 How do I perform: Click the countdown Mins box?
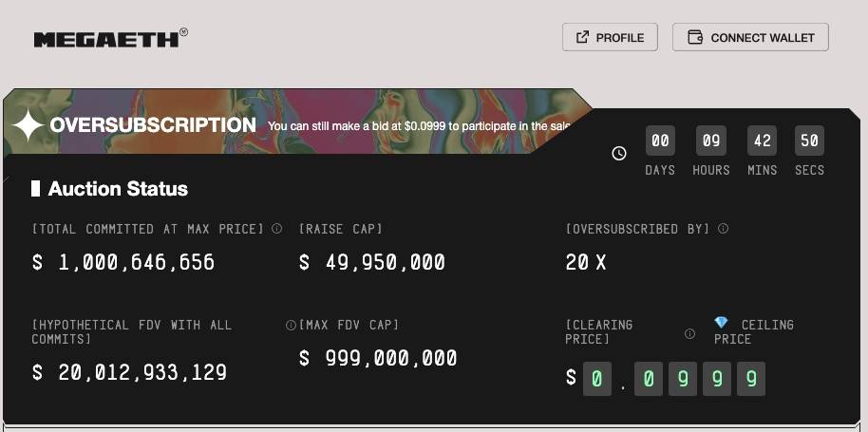click(762, 141)
